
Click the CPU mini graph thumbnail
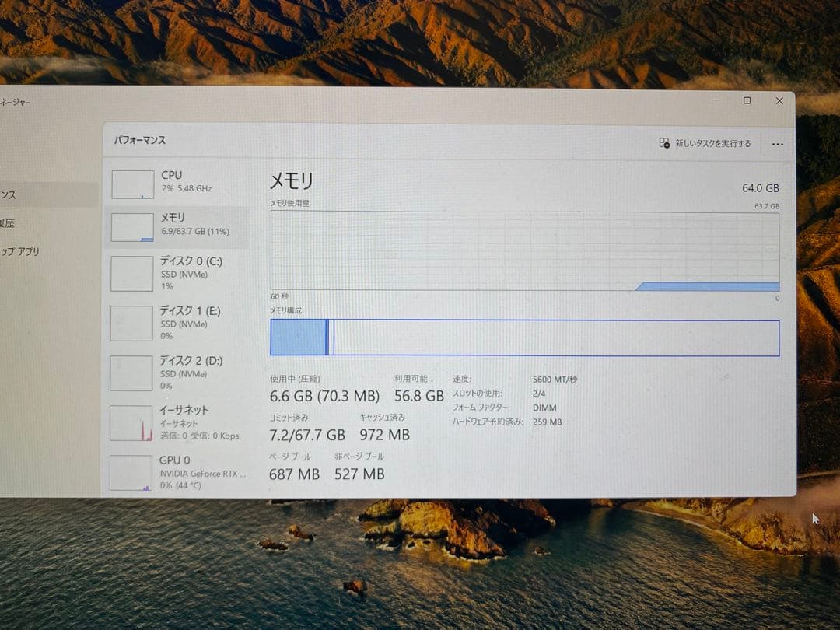[133, 183]
